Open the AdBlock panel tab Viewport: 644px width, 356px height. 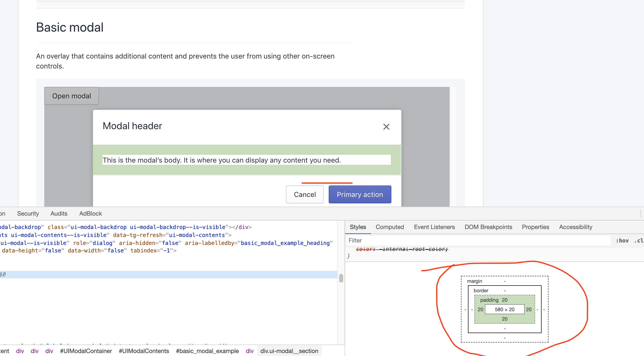(x=91, y=214)
